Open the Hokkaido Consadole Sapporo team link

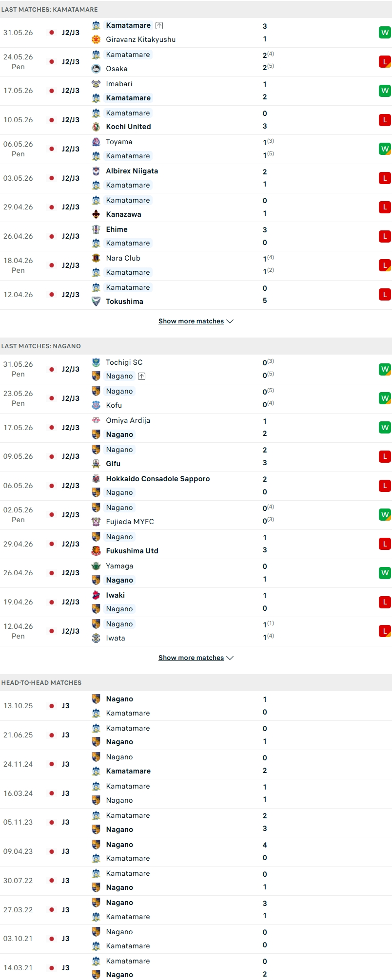coord(158,479)
